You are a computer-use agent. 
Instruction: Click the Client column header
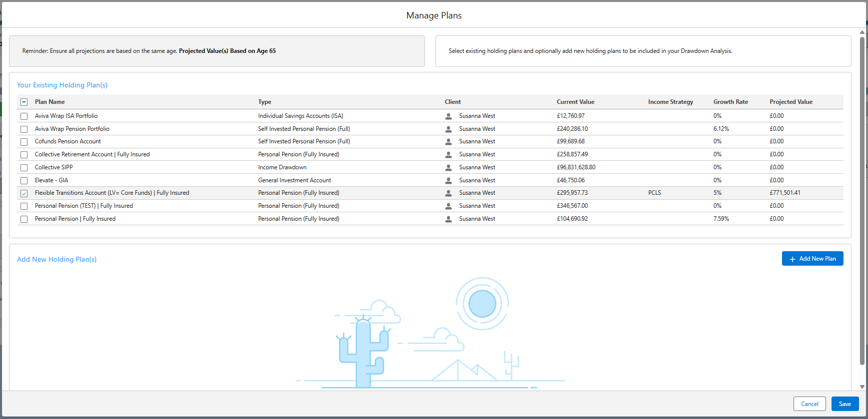(453, 102)
